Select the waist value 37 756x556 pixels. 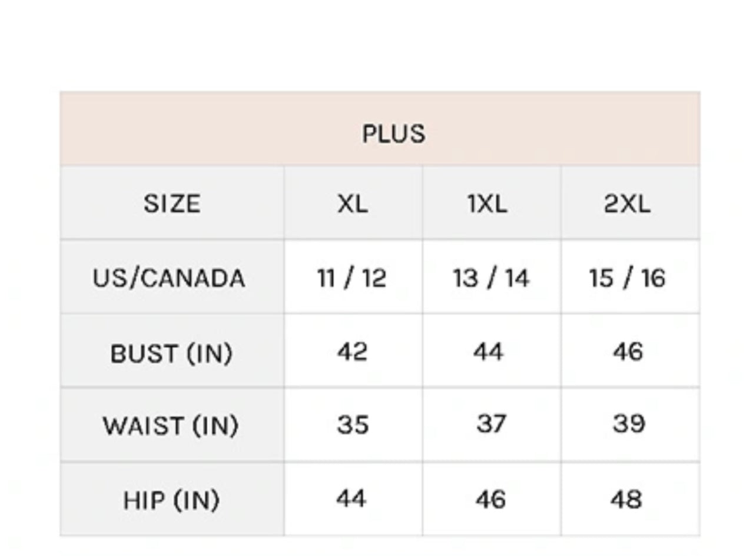(490, 424)
